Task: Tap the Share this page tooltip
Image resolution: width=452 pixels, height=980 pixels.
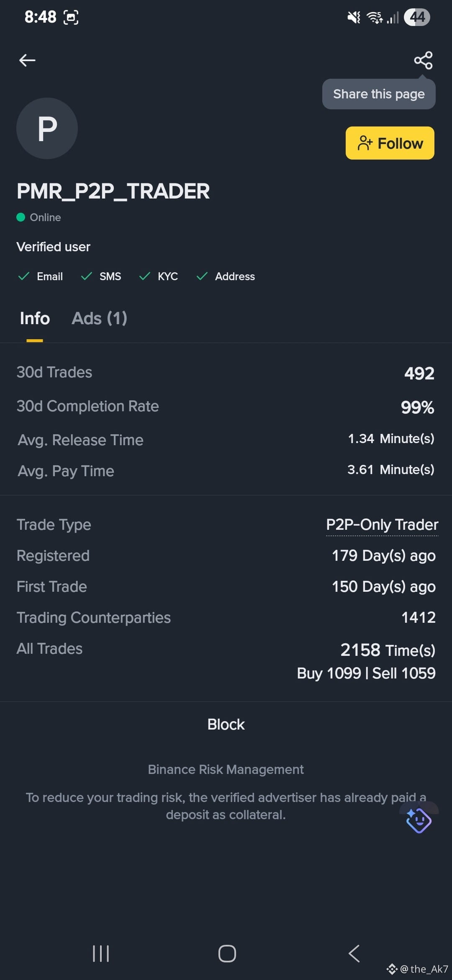Action: pyautogui.click(x=379, y=94)
